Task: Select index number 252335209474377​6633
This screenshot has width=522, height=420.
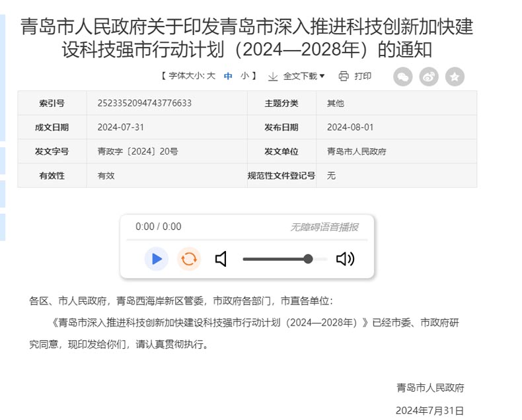Action: point(145,103)
